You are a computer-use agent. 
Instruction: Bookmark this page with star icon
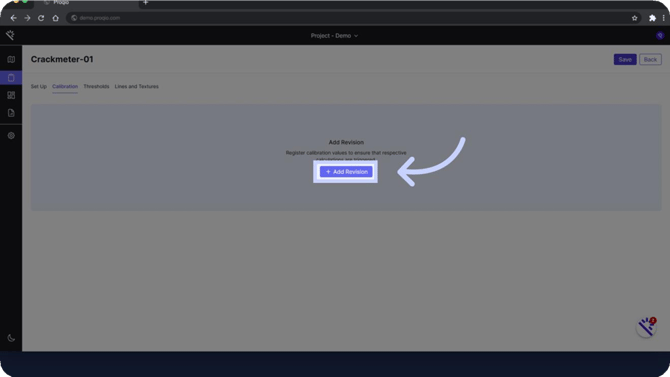(x=635, y=18)
